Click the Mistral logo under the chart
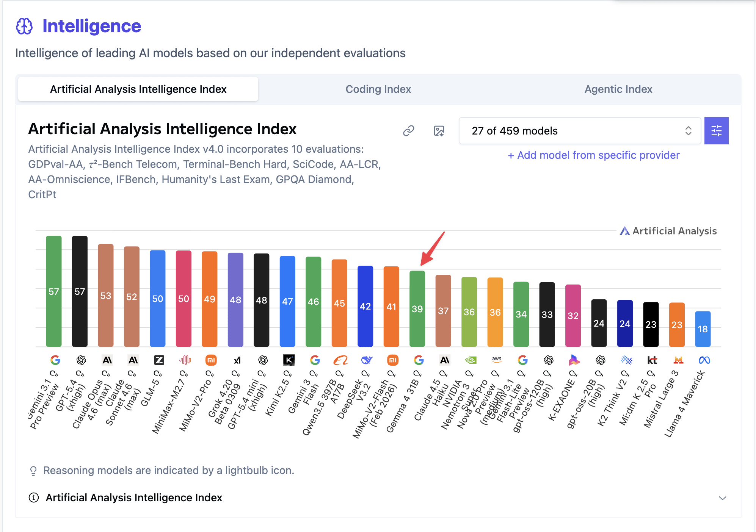Image resolution: width=756 pixels, height=532 pixels. (678, 360)
